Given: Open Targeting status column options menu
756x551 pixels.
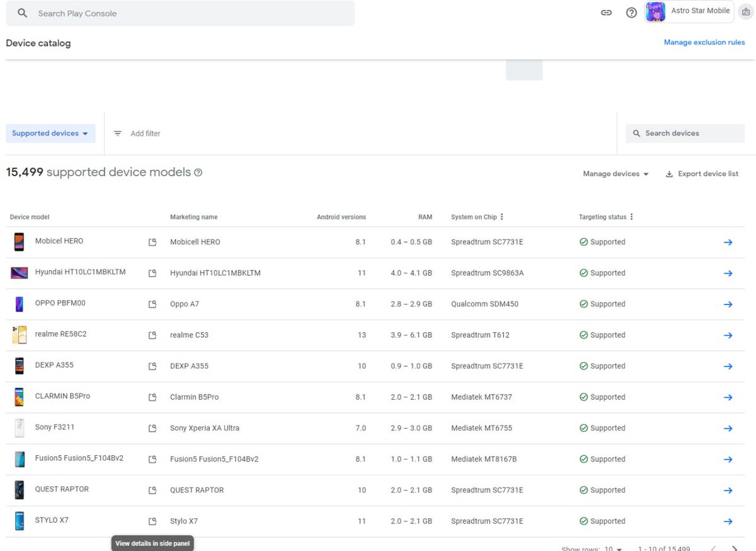Looking at the screenshot, I should 631,217.
